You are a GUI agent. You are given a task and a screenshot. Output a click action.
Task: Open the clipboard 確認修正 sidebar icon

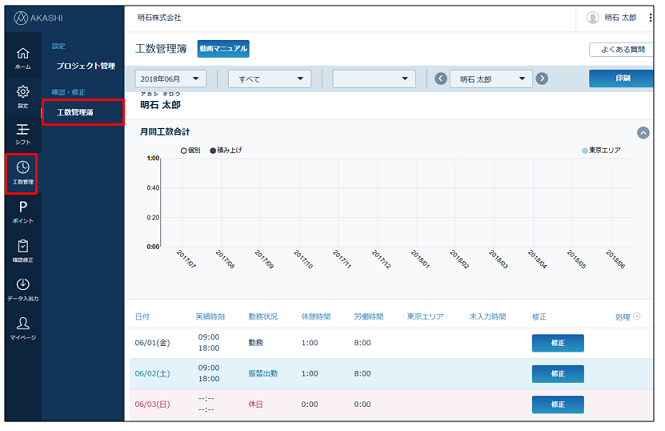tap(22, 249)
